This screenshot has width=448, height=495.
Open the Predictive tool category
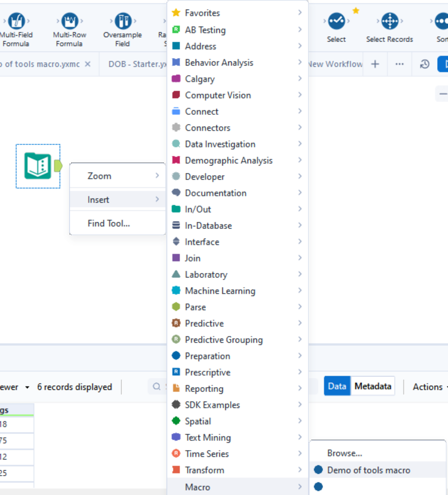[x=238, y=323]
